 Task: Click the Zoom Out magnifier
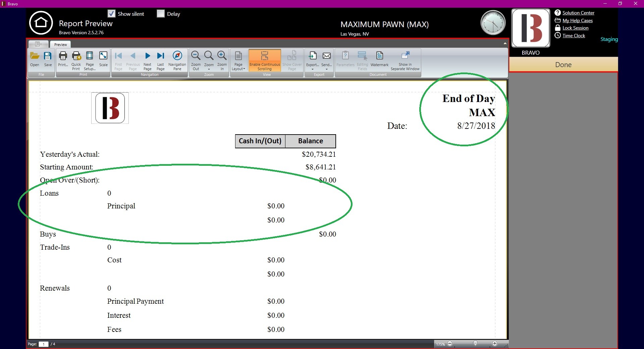pyautogui.click(x=196, y=60)
